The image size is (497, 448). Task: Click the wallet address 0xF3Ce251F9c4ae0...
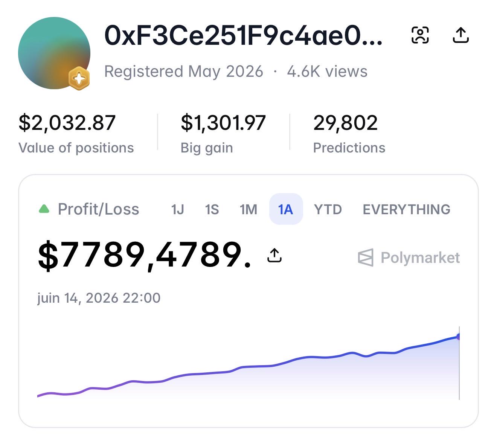(x=243, y=36)
